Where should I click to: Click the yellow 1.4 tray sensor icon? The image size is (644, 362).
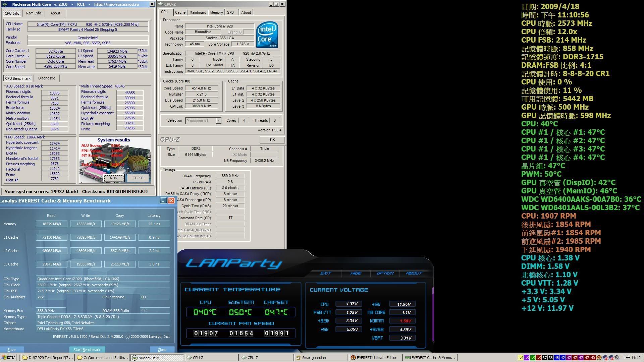520,358
